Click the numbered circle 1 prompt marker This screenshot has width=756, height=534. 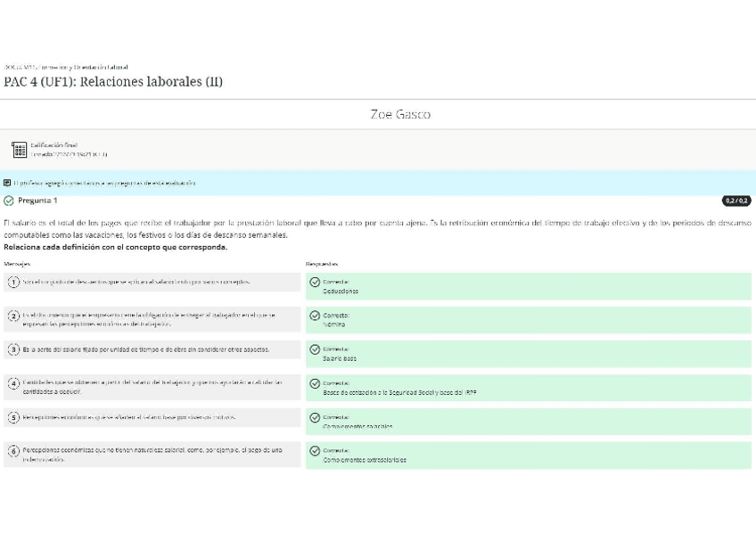click(x=13, y=282)
